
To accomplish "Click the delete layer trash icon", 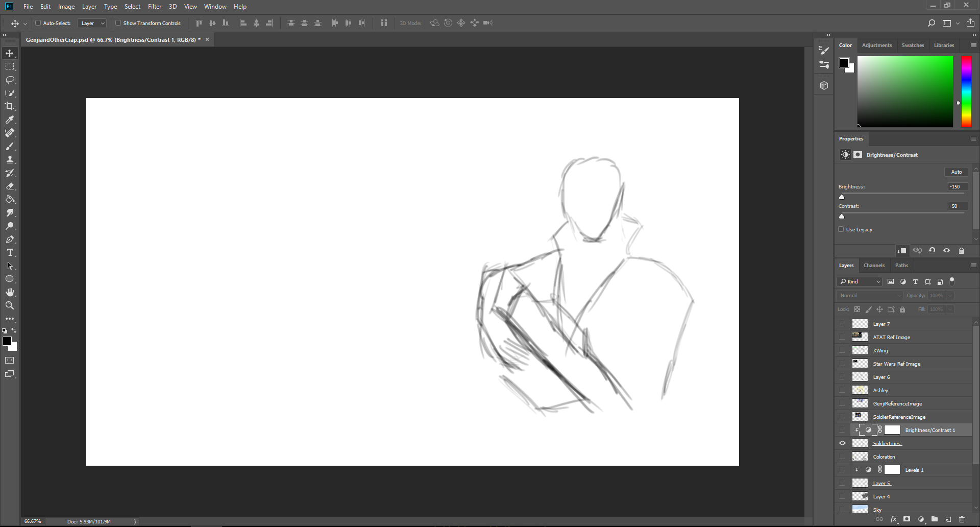I will 962,519.
